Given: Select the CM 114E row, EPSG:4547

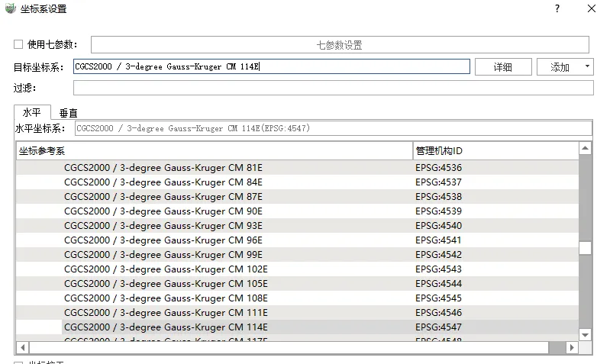Looking at the screenshot, I should click(x=229, y=327).
